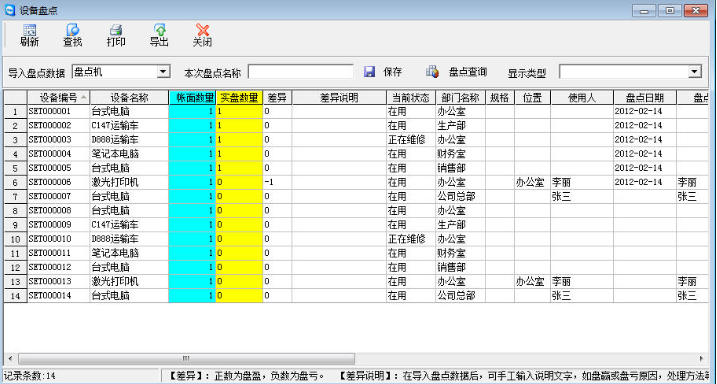
Task: Click the 本次盘点名称 input field
Action: tap(301, 71)
